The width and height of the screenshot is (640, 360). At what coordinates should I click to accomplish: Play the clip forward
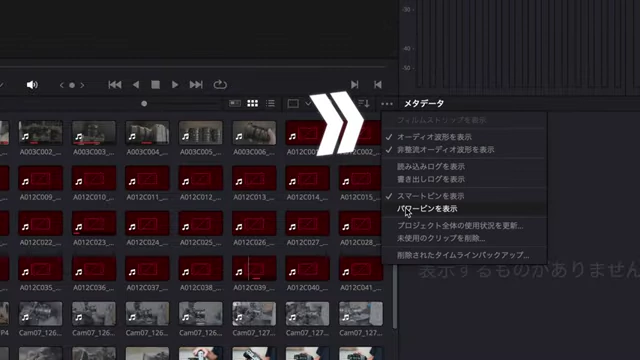point(175,85)
